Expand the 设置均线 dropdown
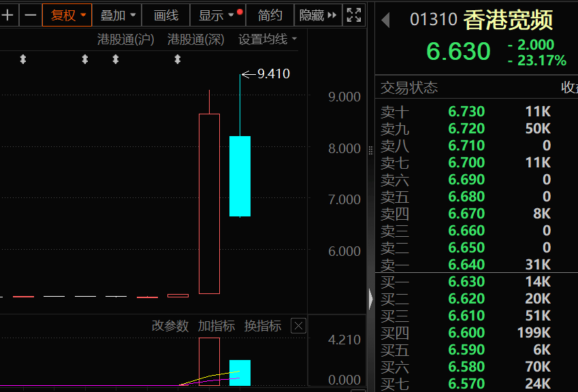Screen dimensions: 578x392 268,39
